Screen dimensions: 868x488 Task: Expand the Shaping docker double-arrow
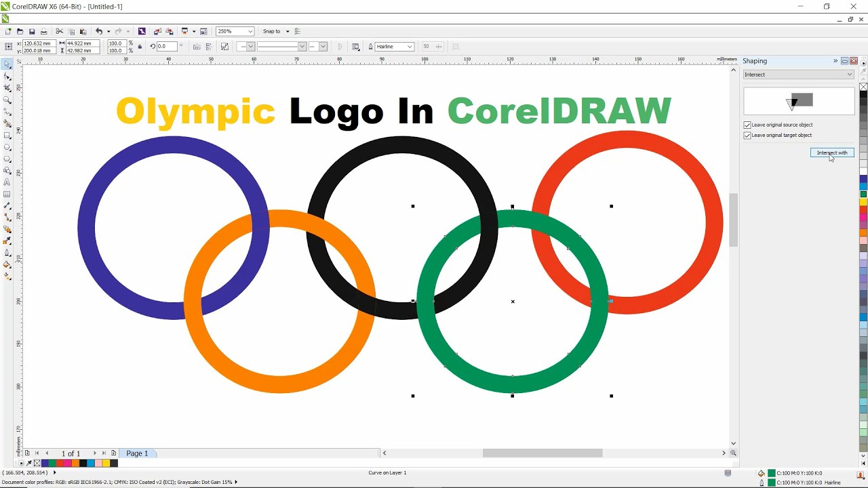pos(835,61)
